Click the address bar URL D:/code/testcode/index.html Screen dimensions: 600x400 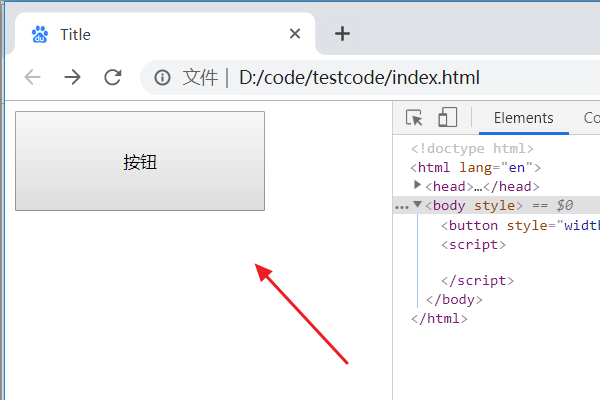point(359,77)
